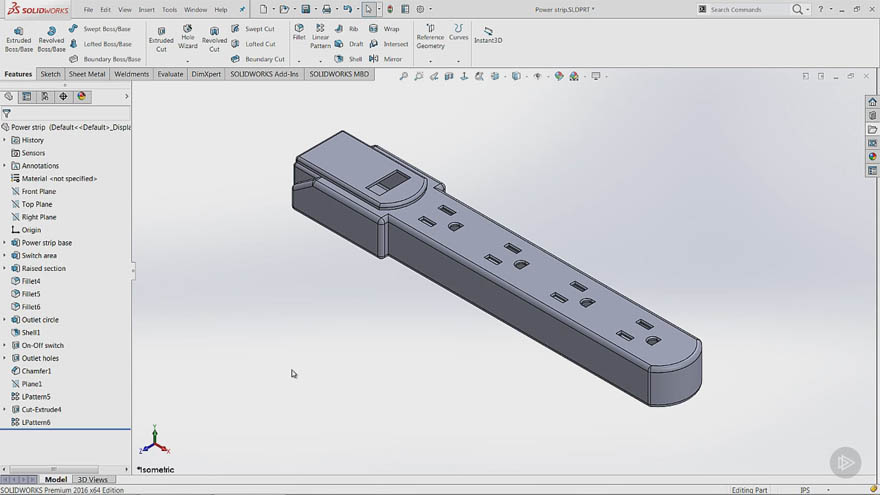Open the DisplayManager panel tab

tap(82, 97)
